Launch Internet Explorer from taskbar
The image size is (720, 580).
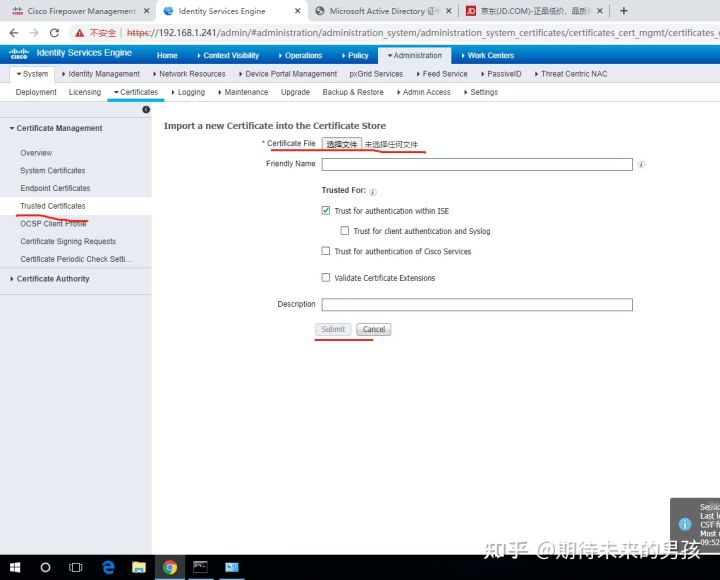pos(108,568)
